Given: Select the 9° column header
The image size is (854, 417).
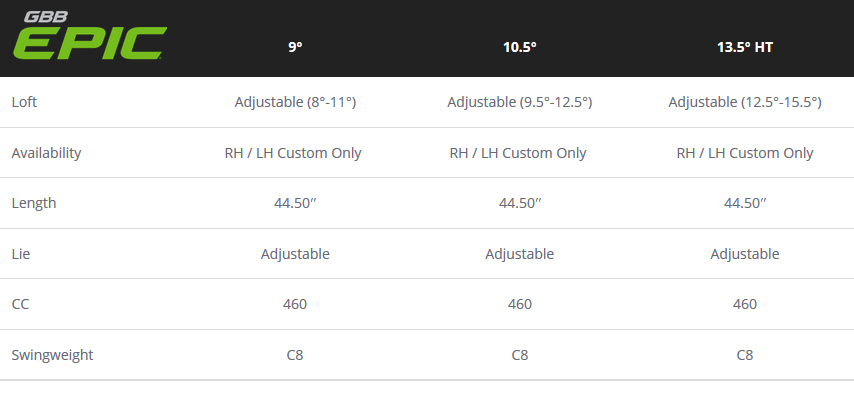Looking at the screenshot, I should point(295,47).
